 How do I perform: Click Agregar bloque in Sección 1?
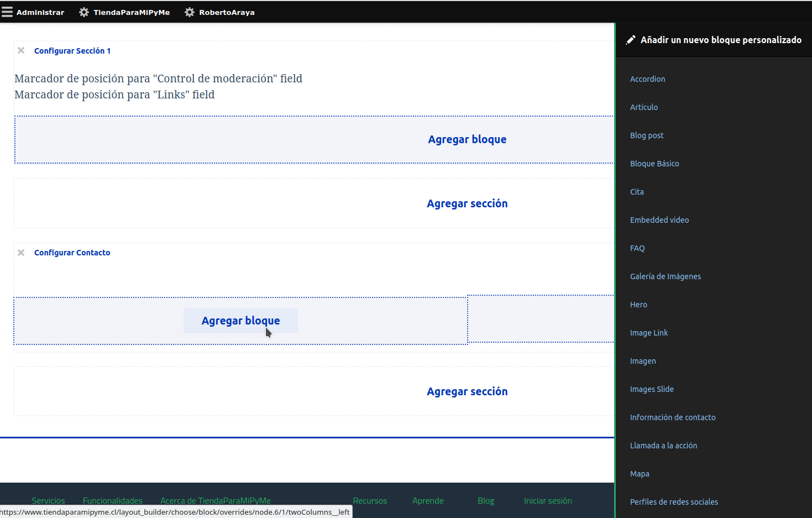[467, 139]
